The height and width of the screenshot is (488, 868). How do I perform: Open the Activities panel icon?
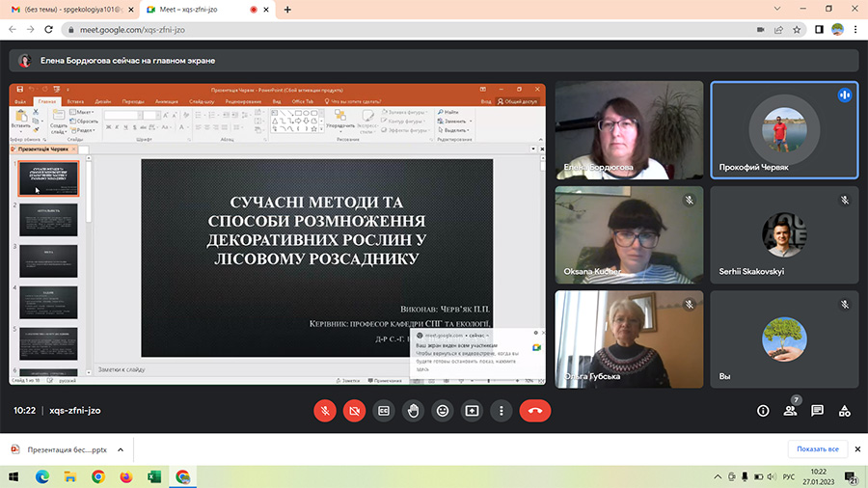pyautogui.click(x=844, y=410)
